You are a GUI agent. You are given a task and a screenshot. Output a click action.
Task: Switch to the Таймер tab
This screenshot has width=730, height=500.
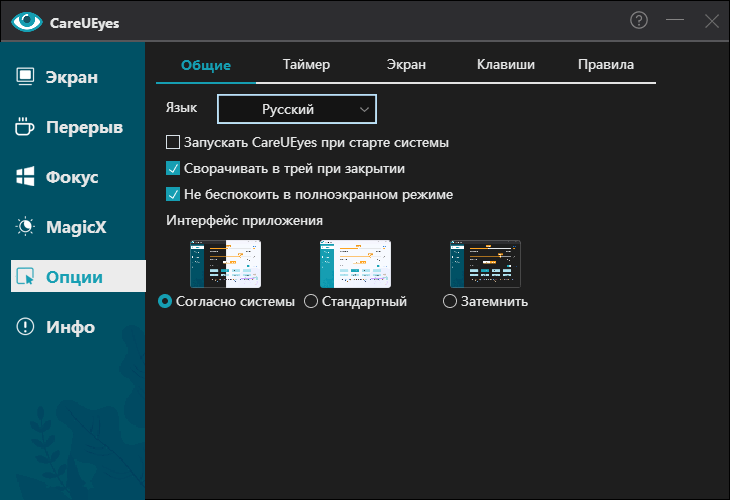point(306,65)
